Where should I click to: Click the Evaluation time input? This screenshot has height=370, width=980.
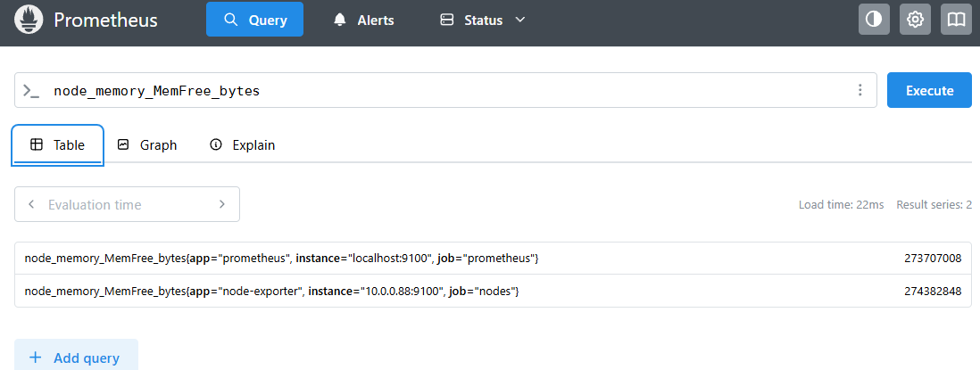point(127,204)
